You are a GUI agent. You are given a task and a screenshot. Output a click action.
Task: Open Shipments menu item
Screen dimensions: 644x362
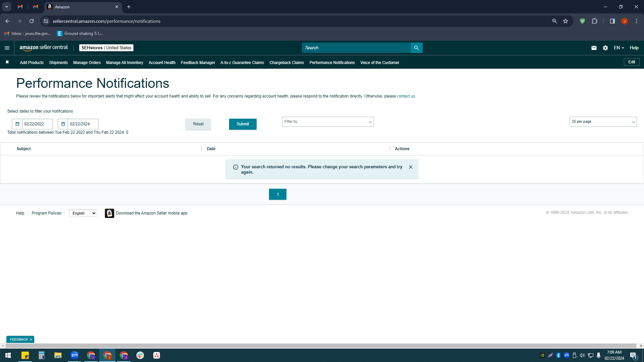point(58,63)
